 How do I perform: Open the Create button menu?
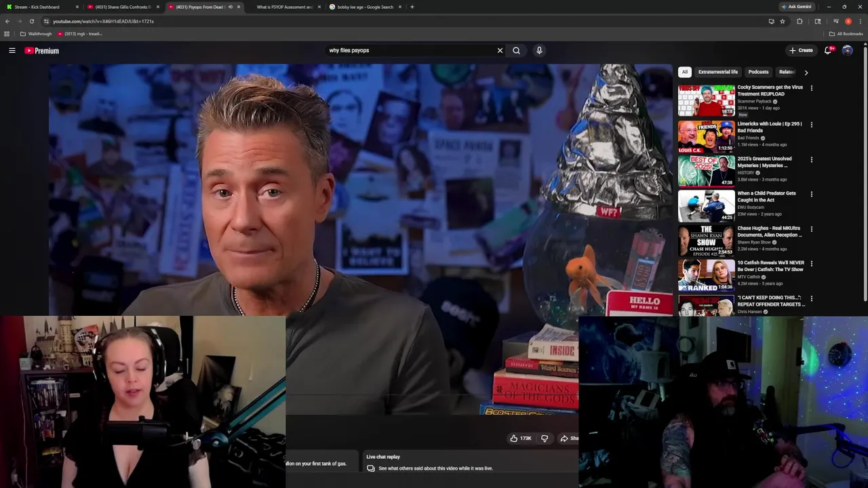coord(801,50)
